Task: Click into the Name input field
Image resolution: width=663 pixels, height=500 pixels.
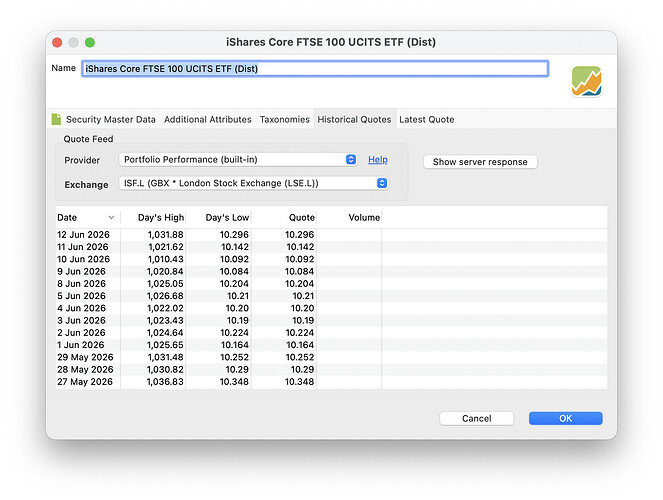Action: [315, 68]
